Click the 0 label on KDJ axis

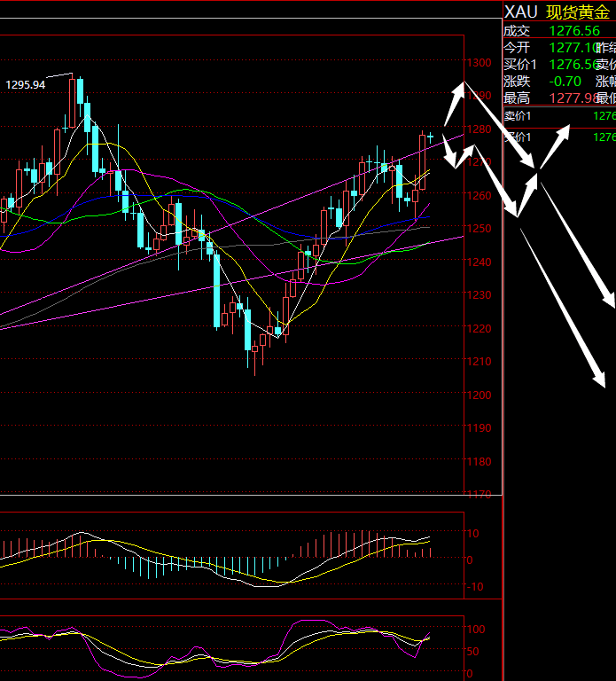click(470, 674)
